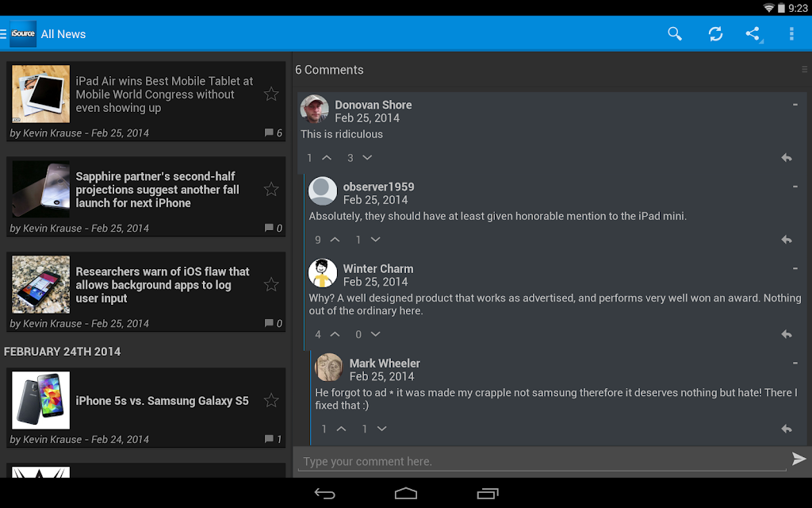Open comment count on iOS flaw article
812x508 pixels.
(274, 324)
